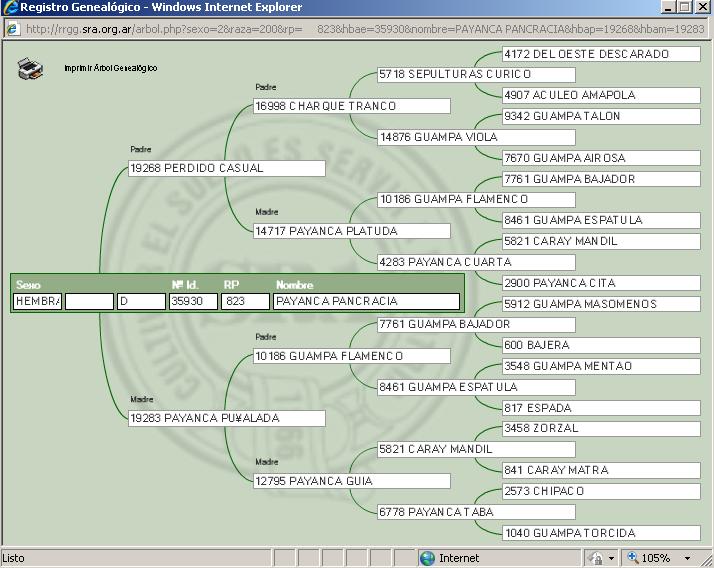This screenshot has height=568, width=714.
Task: Click ancestor 16998 CHARQUE TRANCO
Action: 350,106
